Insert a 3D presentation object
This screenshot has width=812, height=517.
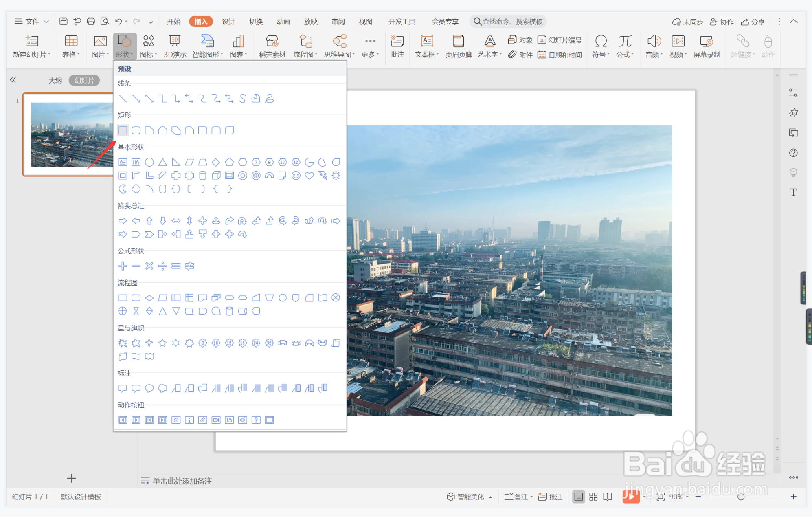tap(175, 46)
